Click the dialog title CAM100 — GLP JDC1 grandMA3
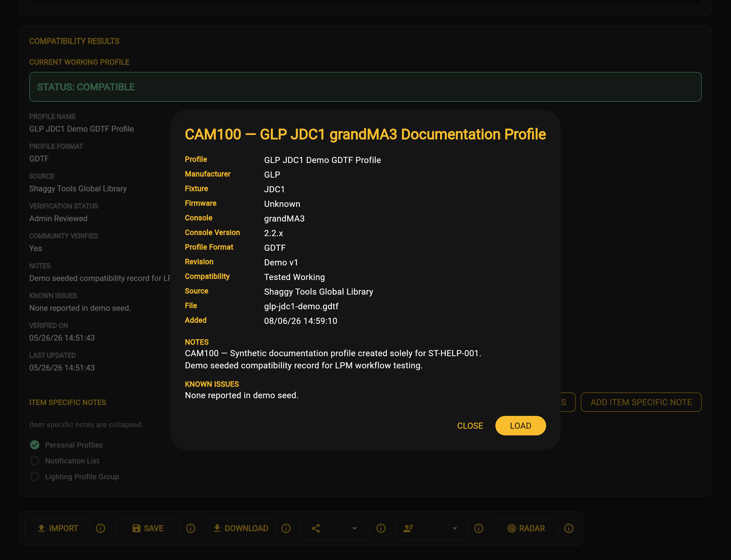Viewport: 731px width, 560px height. [365, 134]
